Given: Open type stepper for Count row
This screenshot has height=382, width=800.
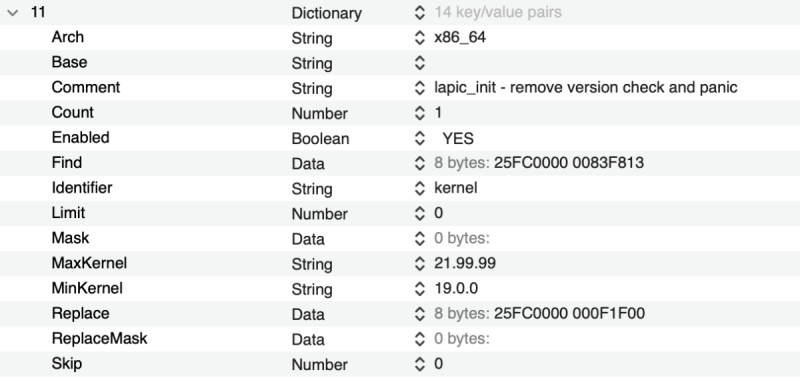Looking at the screenshot, I should pos(419,113).
